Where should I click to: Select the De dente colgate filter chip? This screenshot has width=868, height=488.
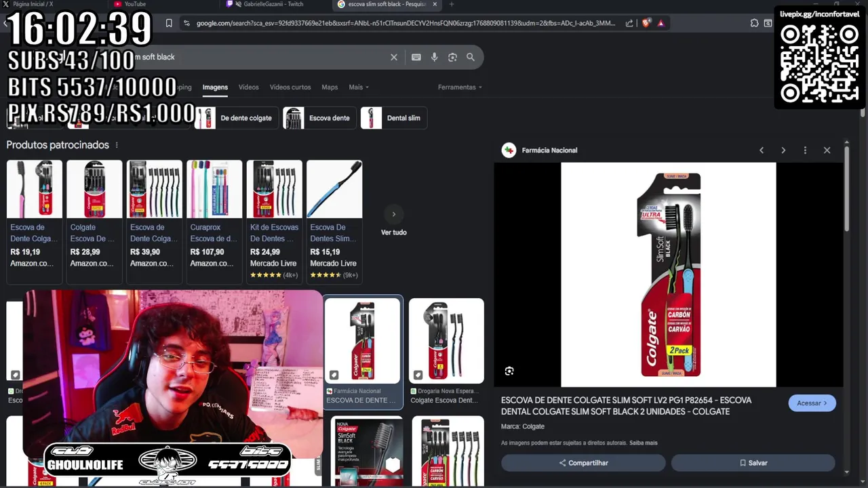pos(237,118)
